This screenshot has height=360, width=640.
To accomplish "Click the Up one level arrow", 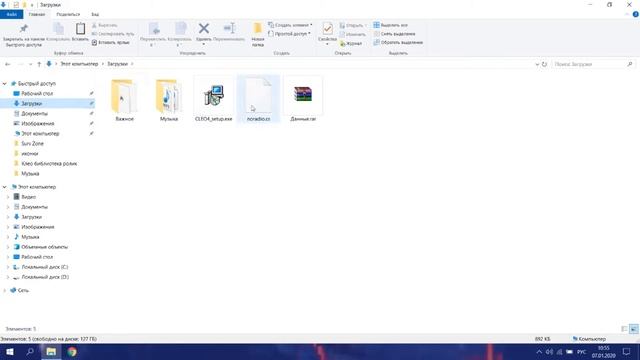I will click(39, 64).
